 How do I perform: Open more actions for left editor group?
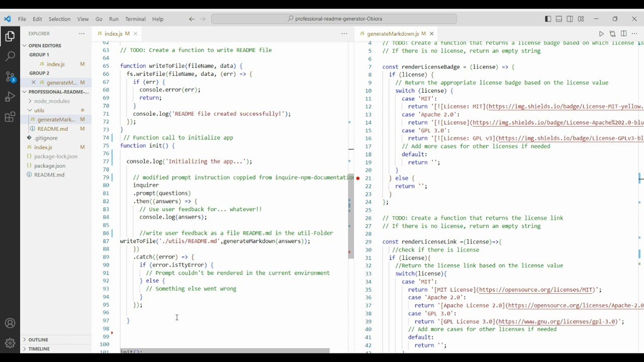[x=344, y=34]
